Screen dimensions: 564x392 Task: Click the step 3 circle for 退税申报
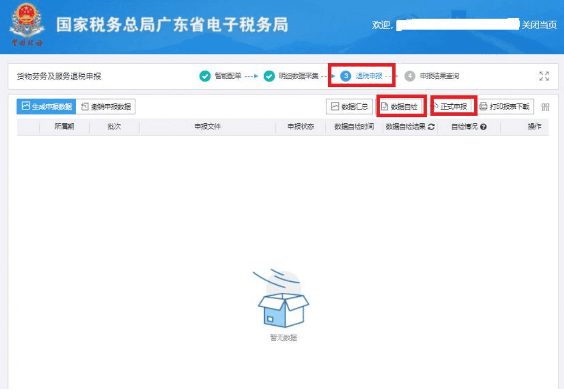pyautogui.click(x=345, y=76)
